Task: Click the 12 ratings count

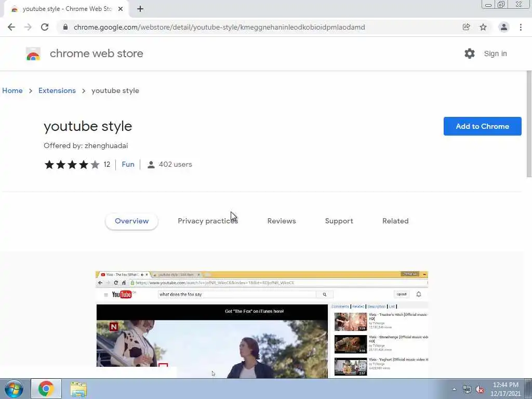Action: point(107,164)
